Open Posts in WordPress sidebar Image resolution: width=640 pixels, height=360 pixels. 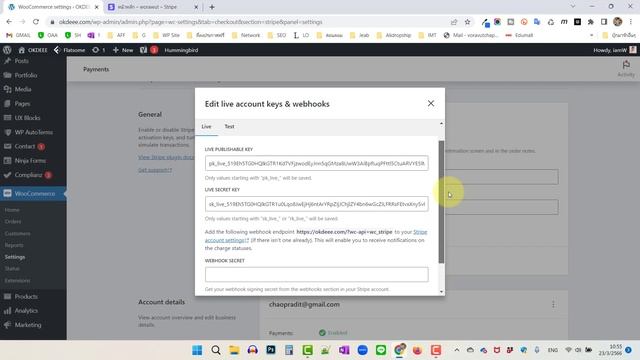[x=21, y=61]
